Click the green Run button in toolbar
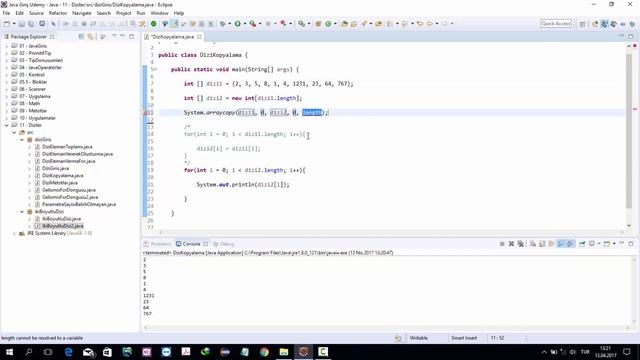Viewport: 640px width, 360px height. [x=237, y=24]
